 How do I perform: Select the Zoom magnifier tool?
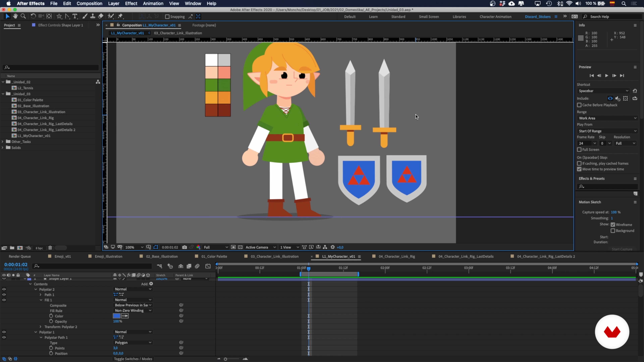click(23, 16)
